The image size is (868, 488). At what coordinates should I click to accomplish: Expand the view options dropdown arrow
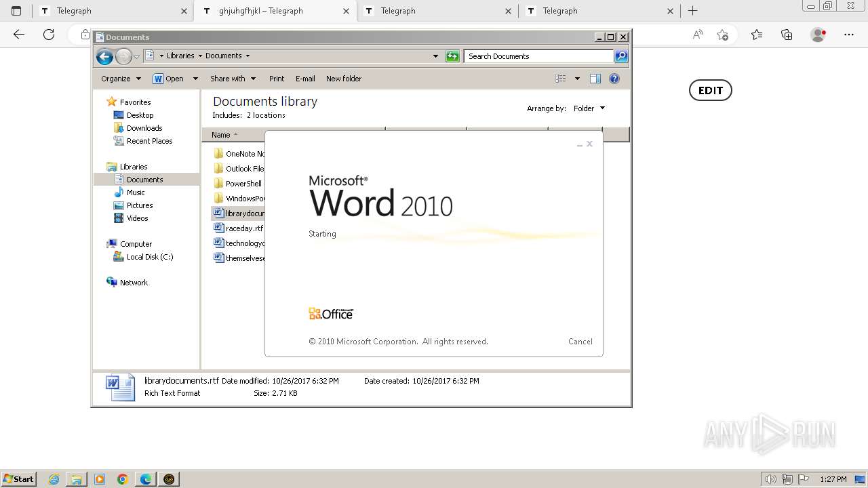point(577,79)
